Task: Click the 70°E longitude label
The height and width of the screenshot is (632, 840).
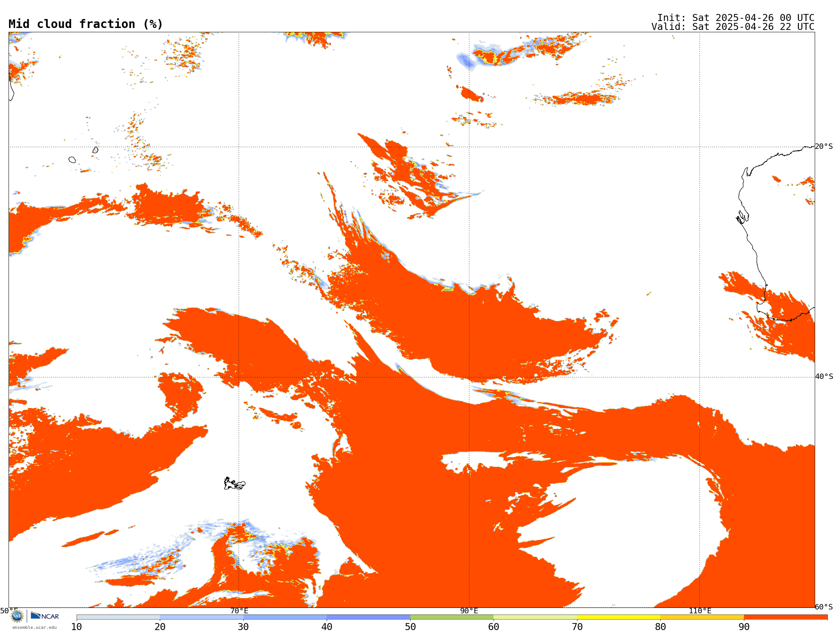Action: [239, 611]
